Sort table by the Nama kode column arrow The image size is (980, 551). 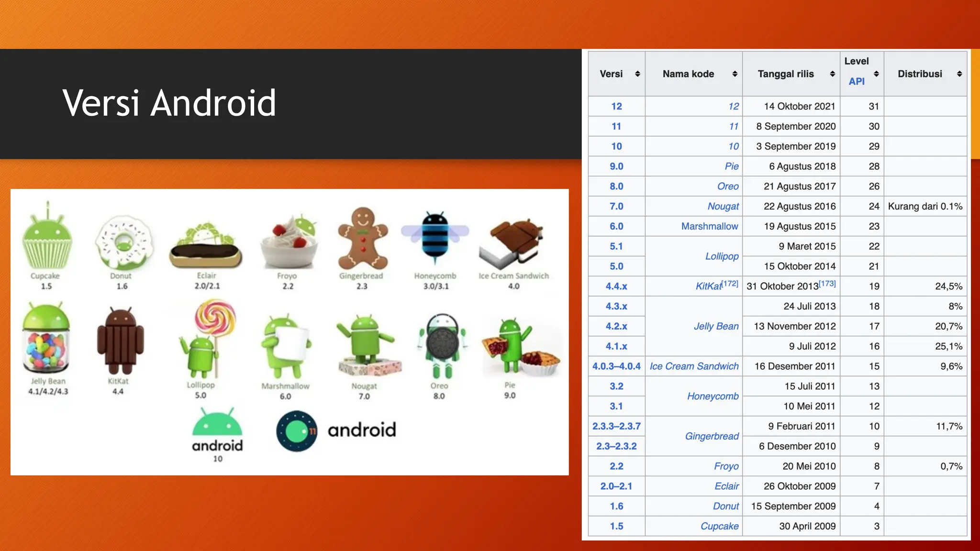(x=735, y=74)
